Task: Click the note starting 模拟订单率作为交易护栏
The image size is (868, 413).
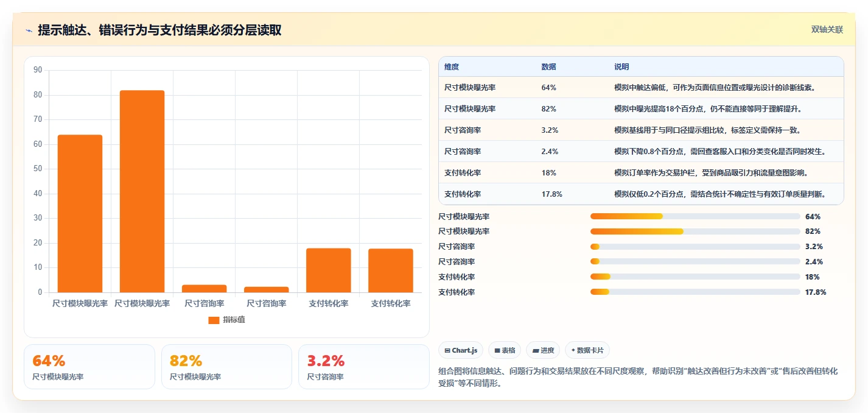Action: [x=711, y=173]
